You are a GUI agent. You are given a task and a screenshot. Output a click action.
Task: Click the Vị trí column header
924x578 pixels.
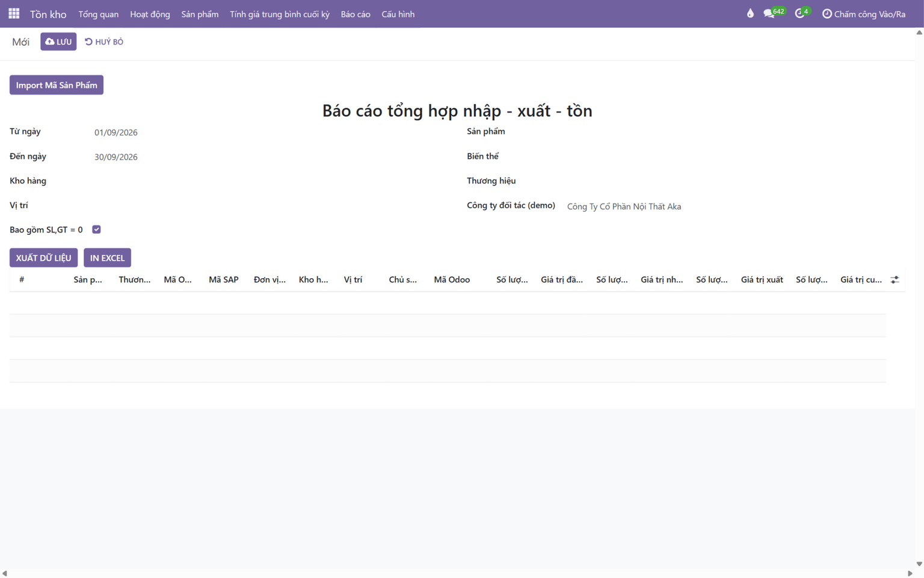pyautogui.click(x=353, y=279)
